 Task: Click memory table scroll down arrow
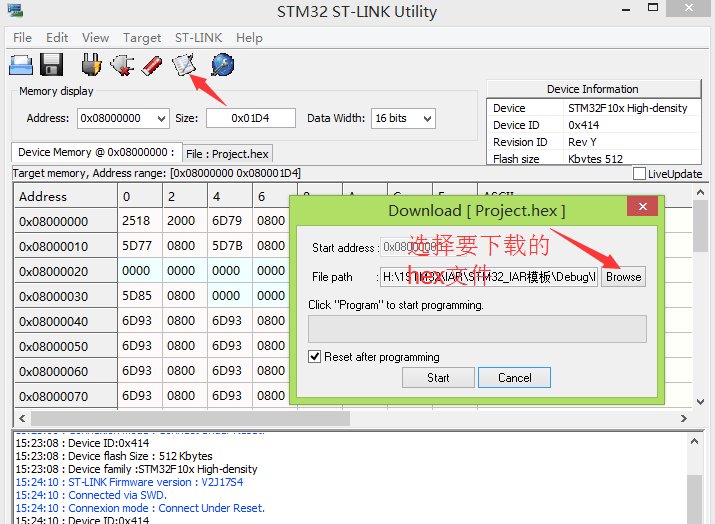[x=700, y=402]
